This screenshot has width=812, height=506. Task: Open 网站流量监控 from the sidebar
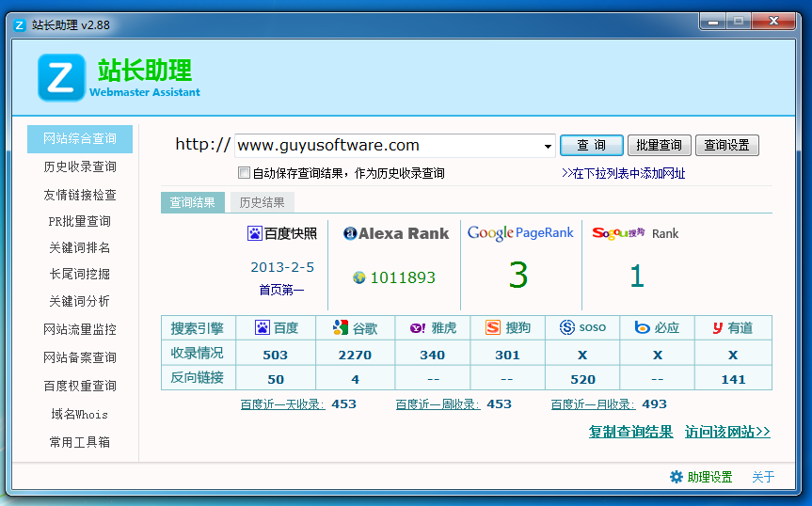80,329
